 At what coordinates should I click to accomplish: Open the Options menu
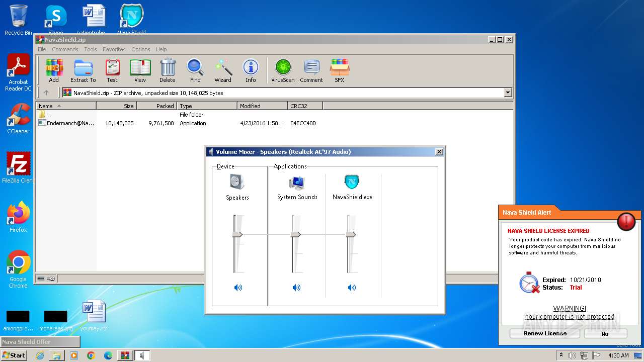coord(141,49)
